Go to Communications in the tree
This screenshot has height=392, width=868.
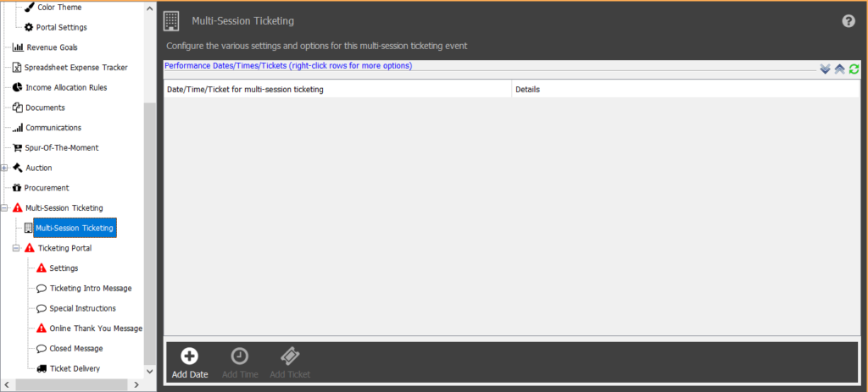(x=53, y=127)
